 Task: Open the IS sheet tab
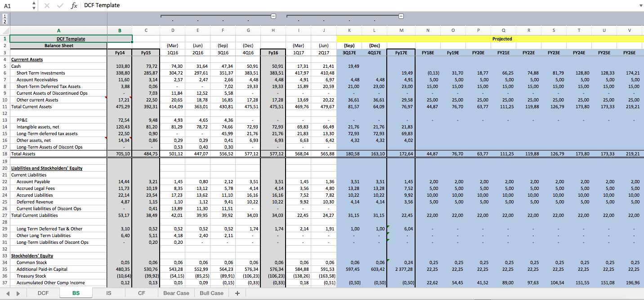[108, 293]
